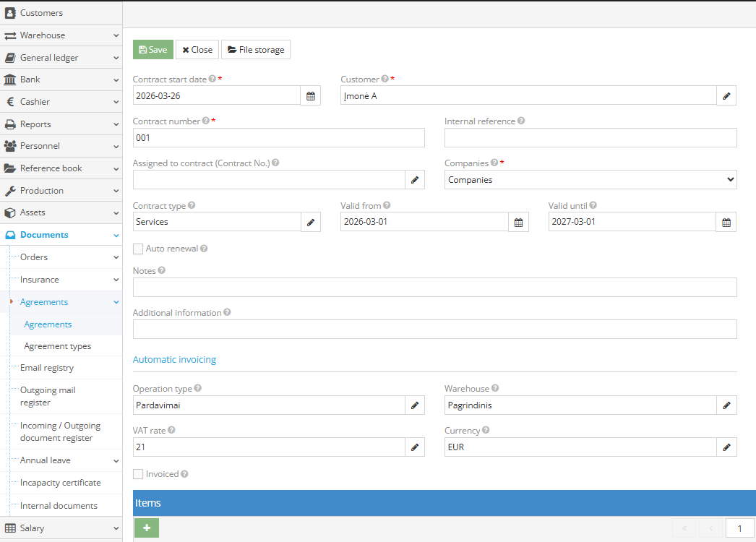Add new item with green plus button
756x542 pixels.
147,528
